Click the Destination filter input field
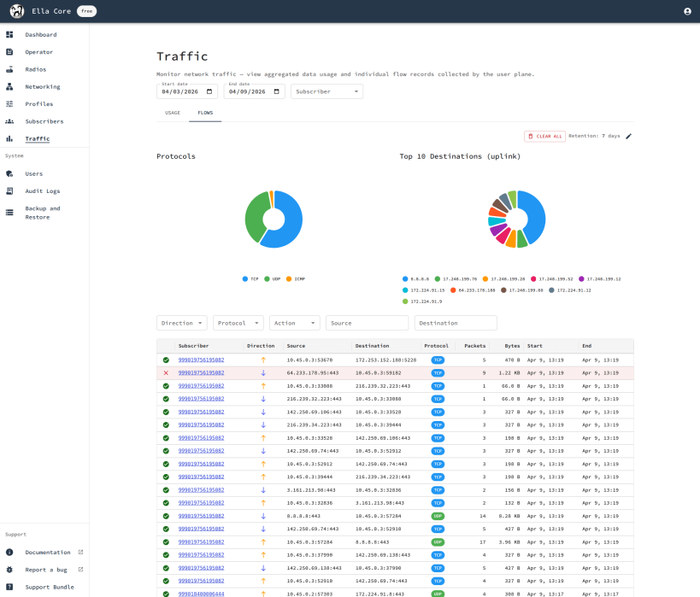The width and height of the screenshot is (700, 597). [x=456, y=323]
